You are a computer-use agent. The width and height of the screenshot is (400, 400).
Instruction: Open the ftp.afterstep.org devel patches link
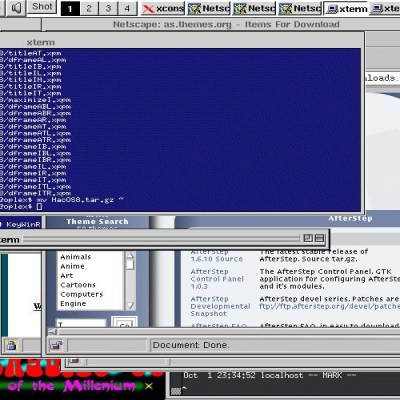point(329,306)
